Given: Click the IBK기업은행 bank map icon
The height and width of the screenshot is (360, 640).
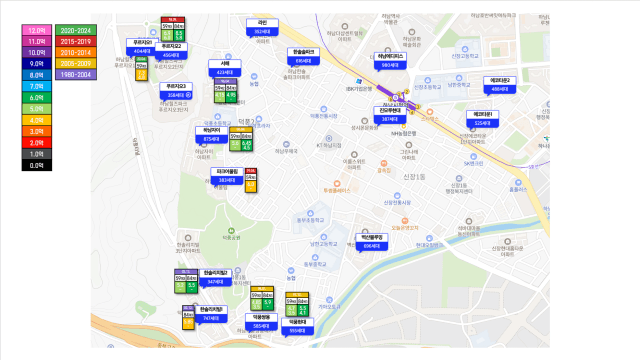Looking at the screenshot, I should tap(359, 82).
